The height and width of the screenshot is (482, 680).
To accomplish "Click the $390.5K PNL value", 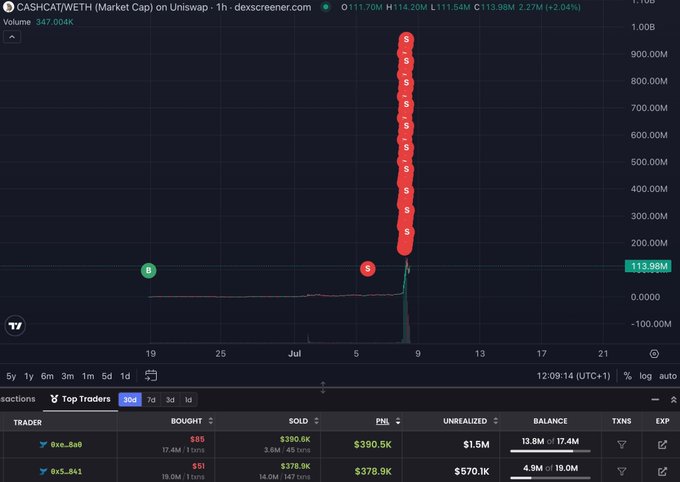I will (373, 444).
